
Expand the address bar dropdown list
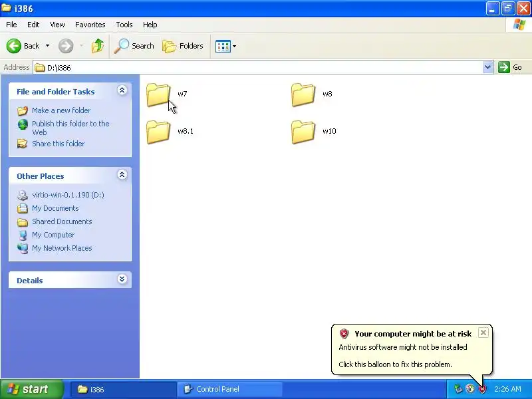tap(487, 67)
